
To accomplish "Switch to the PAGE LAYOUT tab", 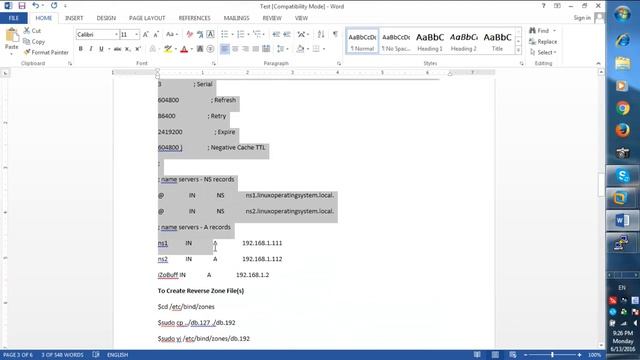I will tap(147, 18).
